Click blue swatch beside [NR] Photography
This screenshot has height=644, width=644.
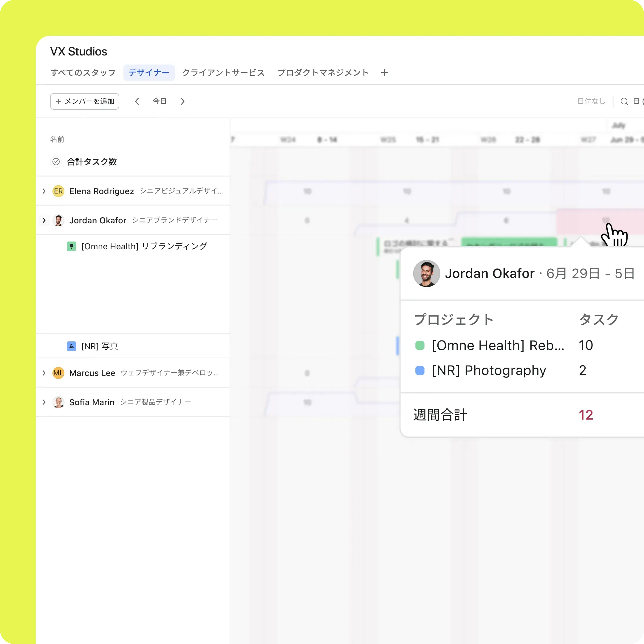tap(420, 370)
